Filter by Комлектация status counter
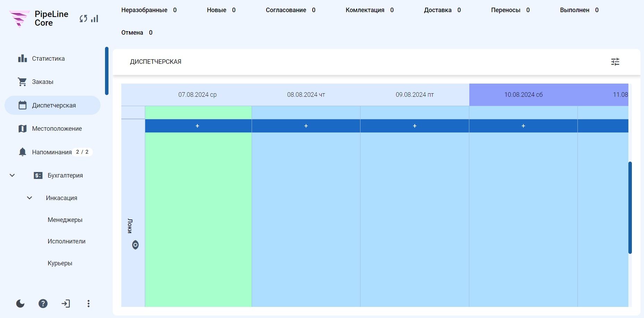This screenshot has width=644, height=318. (x=370, y=10)
